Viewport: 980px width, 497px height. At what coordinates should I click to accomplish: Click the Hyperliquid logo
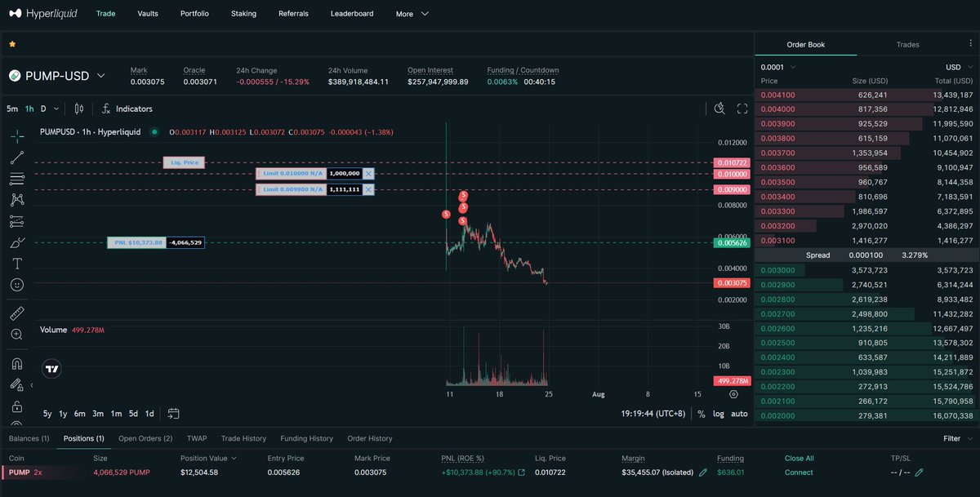pyautogui.click(x=42, y=13)
